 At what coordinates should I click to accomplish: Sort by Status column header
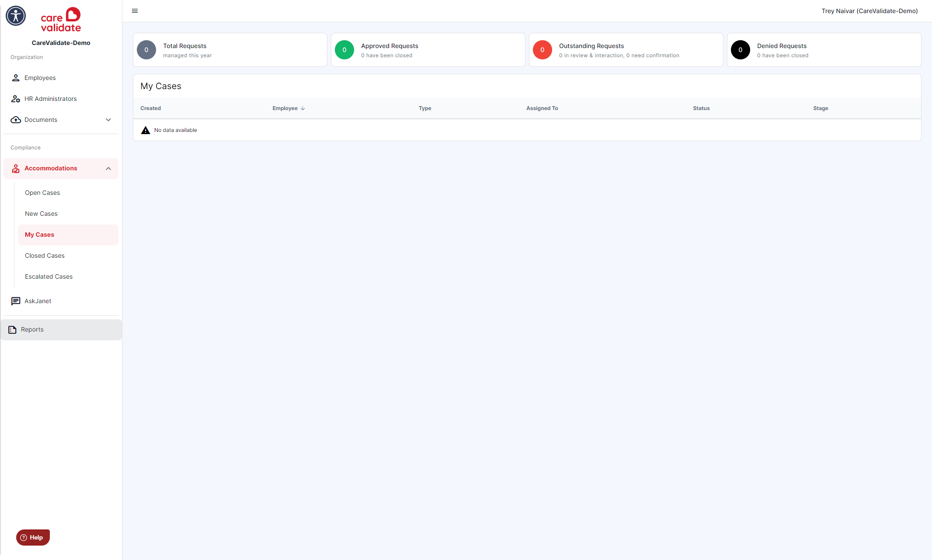point(701,108)
